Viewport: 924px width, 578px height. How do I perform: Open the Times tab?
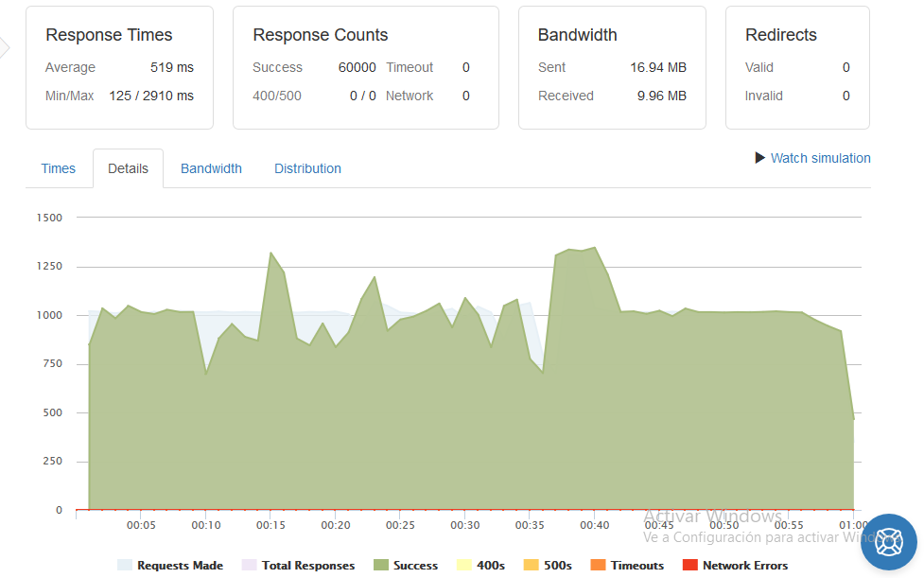59,168
